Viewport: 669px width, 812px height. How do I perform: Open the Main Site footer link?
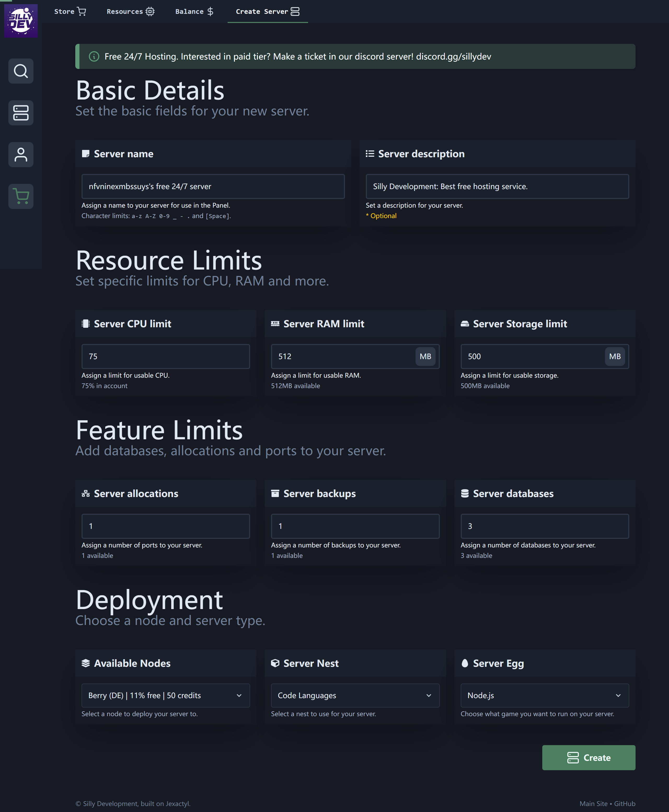click(x=593, y=804)
